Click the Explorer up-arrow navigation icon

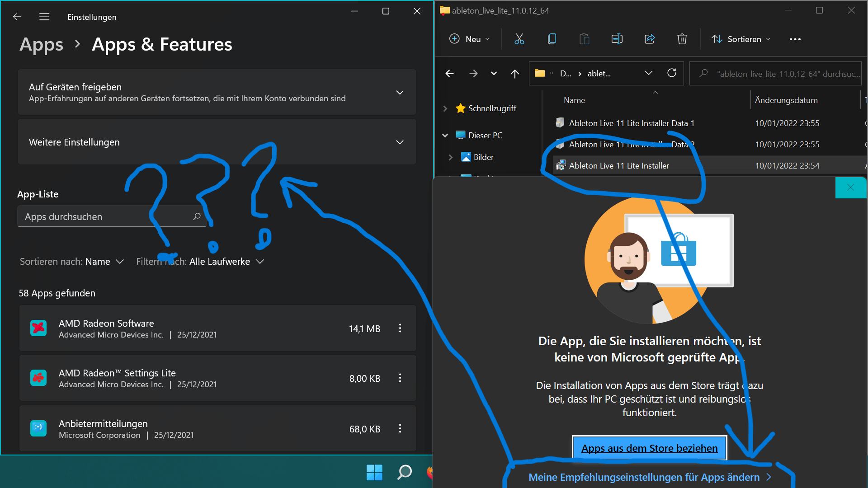[x=514, y=74]
